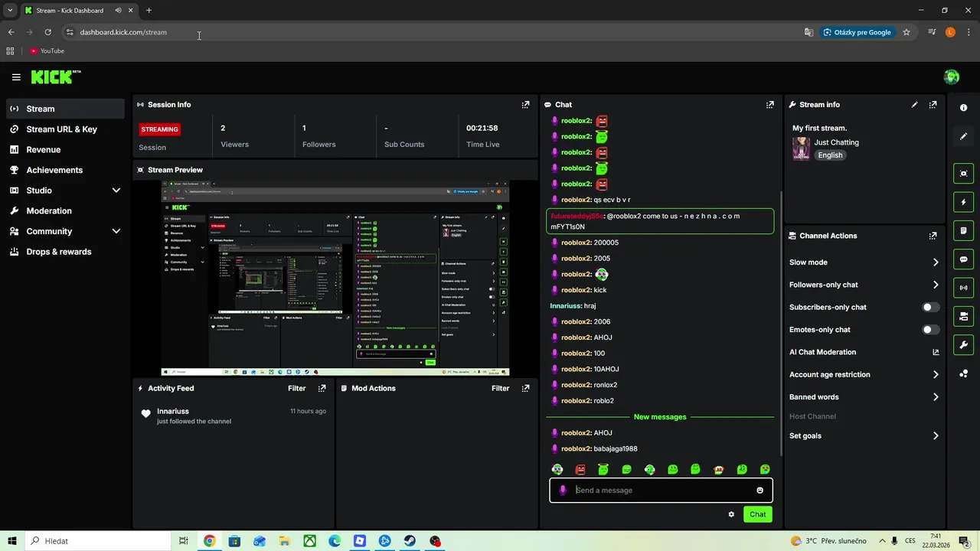Open the AI Chat Moderation external link icon
The width and height of the screenshot is (980, 551).
(x=936, y=352)
